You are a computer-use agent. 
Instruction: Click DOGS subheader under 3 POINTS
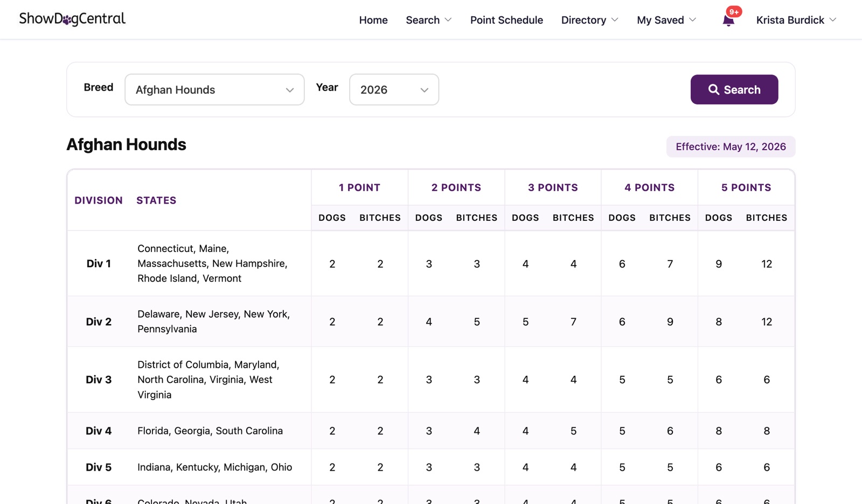[525, 218]
